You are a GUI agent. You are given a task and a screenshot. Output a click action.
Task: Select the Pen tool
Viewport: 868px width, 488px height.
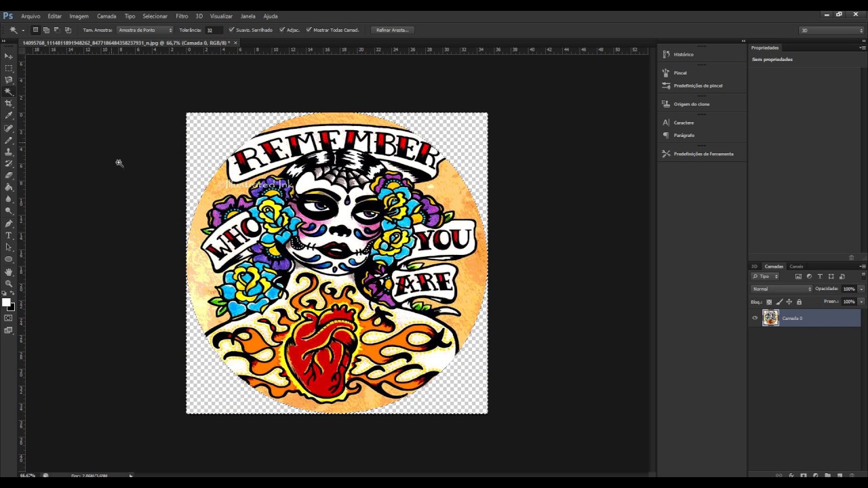point(9,223)
